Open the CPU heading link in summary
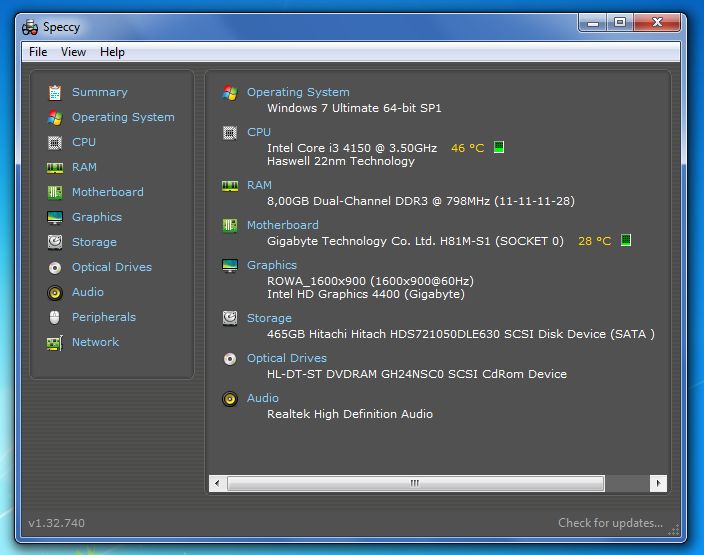 coord(259,132)
